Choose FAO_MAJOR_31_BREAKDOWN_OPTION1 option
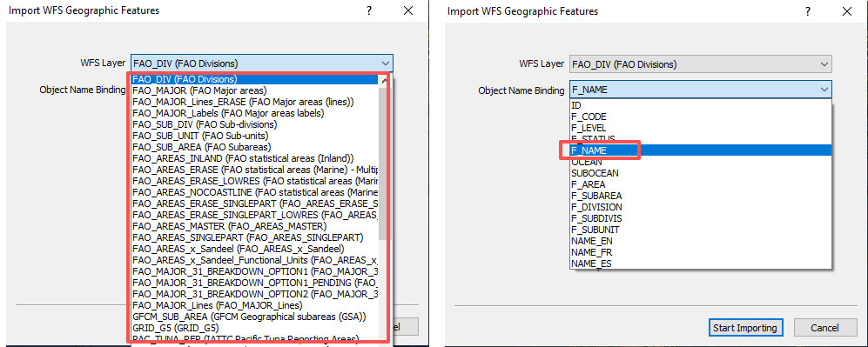This screenshot has width=868, height=347. [x=255, y=271]
